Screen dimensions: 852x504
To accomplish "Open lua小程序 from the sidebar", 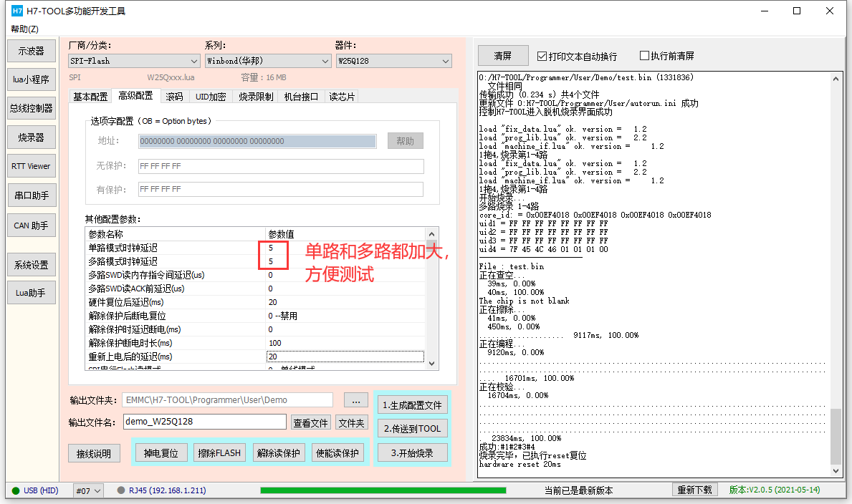I will point(32,79).
